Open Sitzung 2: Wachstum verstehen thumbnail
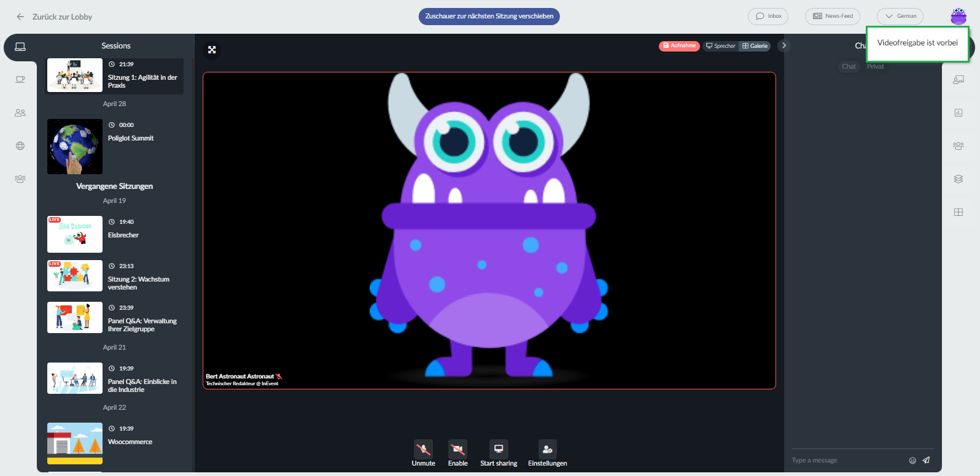The image size is (980, 476). click(x=75, y=275)
